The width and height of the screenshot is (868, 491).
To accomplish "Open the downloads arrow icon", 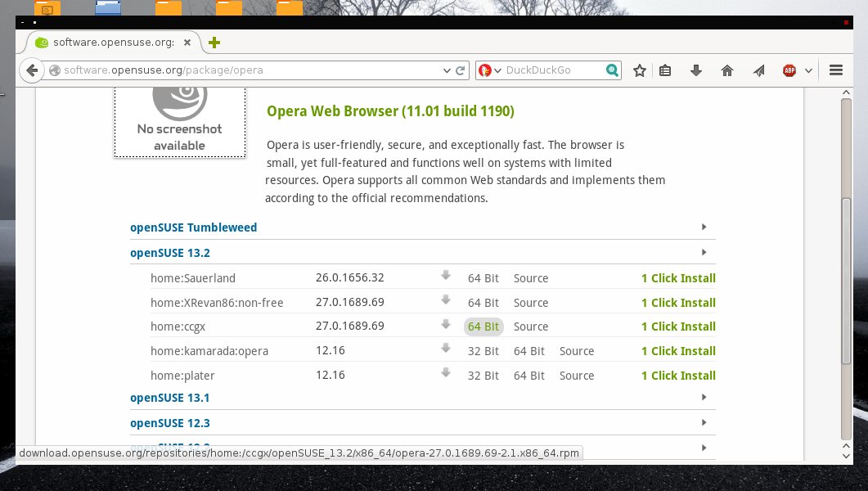I will click(696, 70).
